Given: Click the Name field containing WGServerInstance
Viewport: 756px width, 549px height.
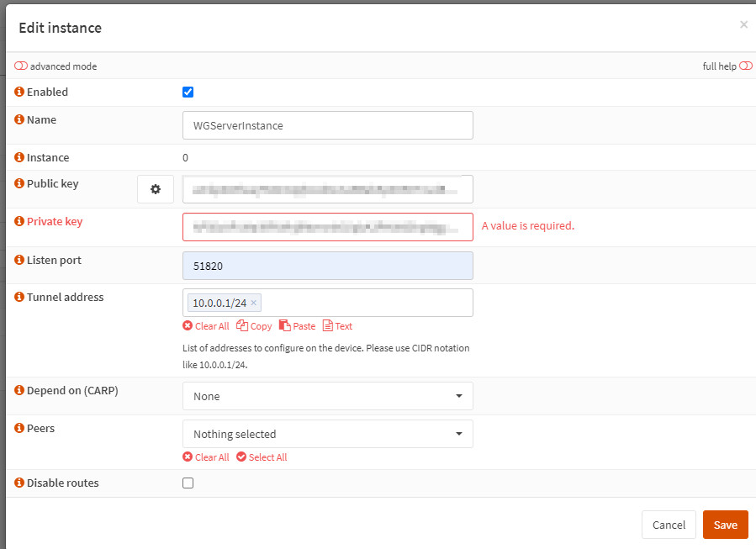Looking at the screenshot, I should tap(327, 125).
